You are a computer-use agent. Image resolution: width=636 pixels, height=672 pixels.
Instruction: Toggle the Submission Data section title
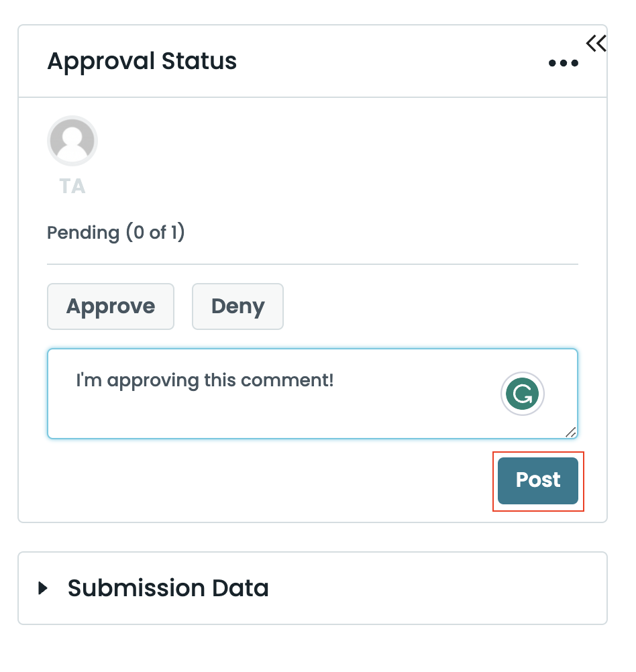168,588
